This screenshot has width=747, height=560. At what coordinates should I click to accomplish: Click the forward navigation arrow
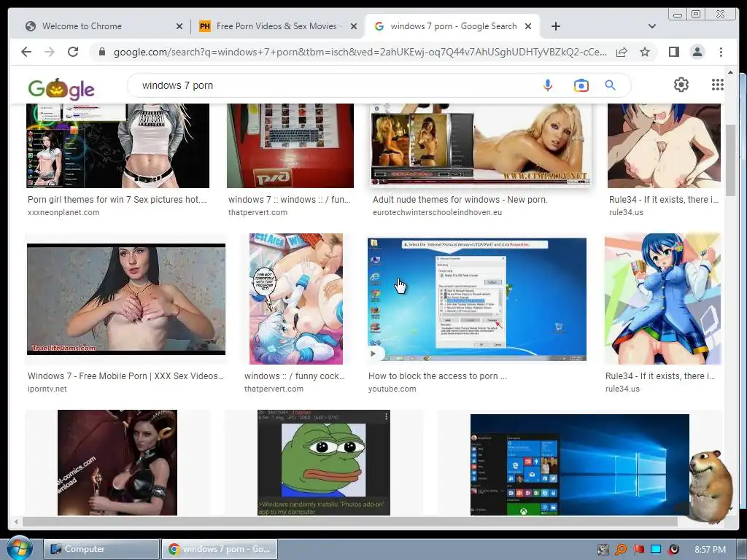[50, 52]
